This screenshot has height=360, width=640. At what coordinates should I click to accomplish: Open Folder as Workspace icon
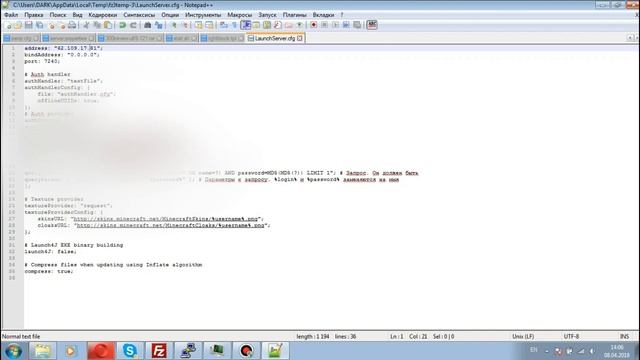(289, 25)
